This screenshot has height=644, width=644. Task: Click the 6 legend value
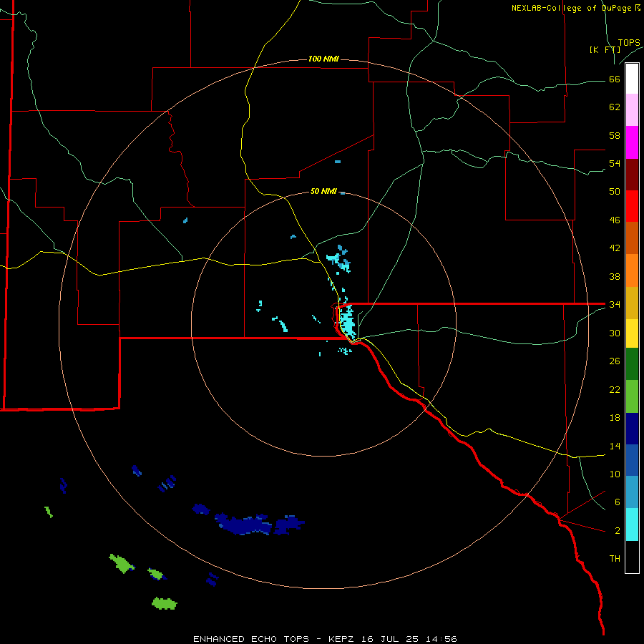pos(617,502)
